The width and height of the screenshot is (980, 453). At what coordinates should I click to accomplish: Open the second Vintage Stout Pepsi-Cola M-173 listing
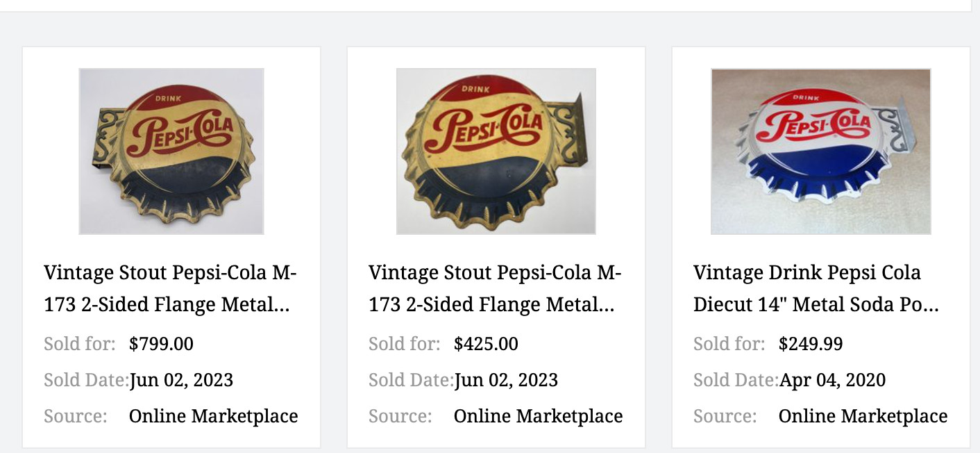click(x=495, y=288)
